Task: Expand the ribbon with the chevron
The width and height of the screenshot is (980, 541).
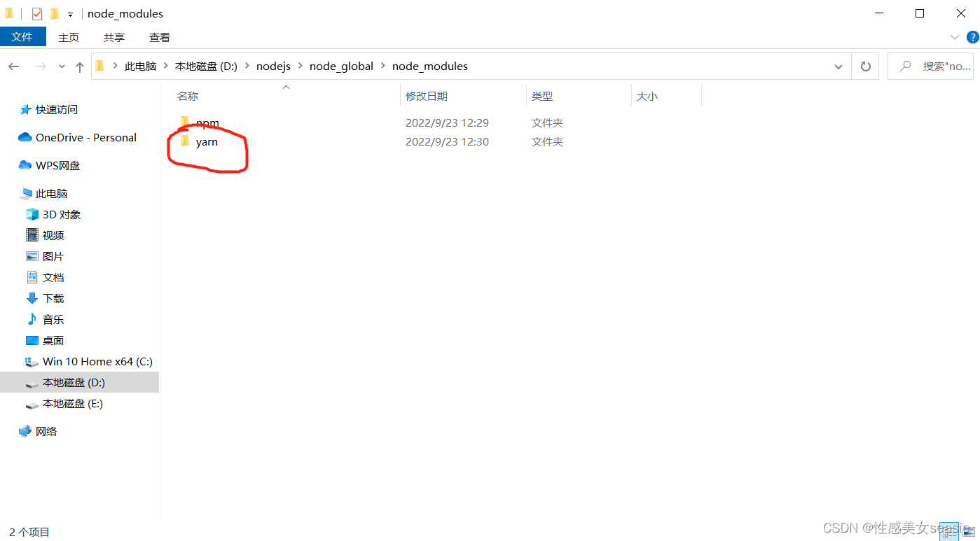Action: (x=954, y=37)
